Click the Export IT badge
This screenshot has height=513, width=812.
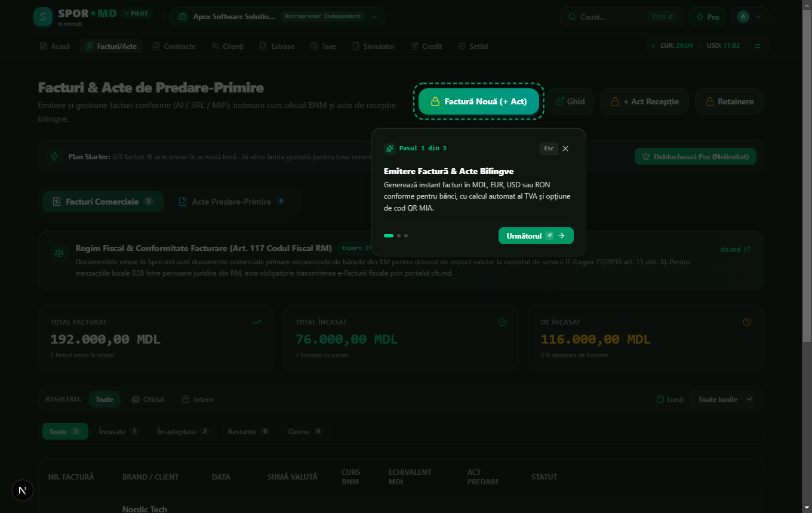(x=356, y=248)
